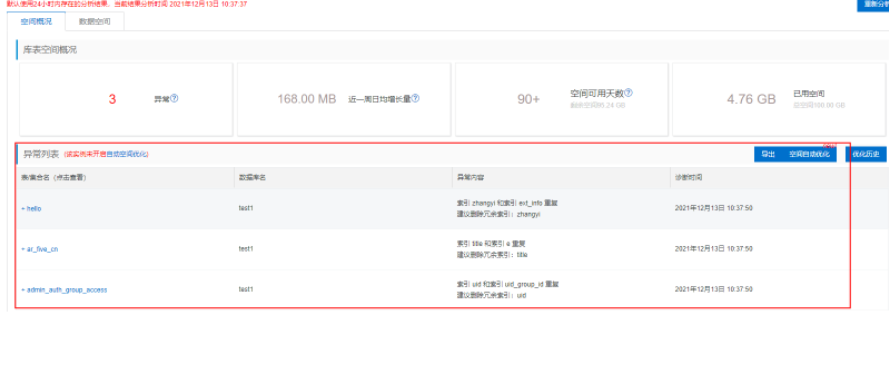The width and height of the screenshot is (889, 388).
Task: Click the uid and uid_group_id duplicate index text
Action: 508,284
